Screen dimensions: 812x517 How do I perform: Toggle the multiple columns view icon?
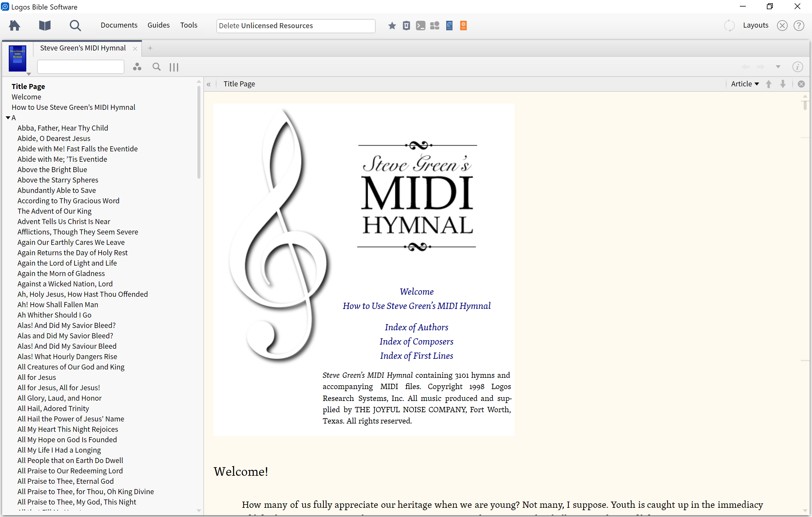[174, 67]
